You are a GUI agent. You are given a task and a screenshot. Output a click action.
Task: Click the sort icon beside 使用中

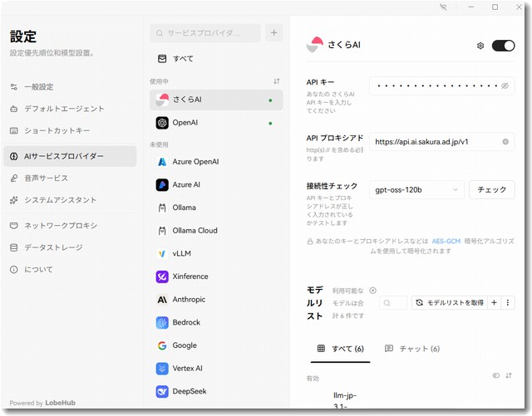click(x=276, y=81)
